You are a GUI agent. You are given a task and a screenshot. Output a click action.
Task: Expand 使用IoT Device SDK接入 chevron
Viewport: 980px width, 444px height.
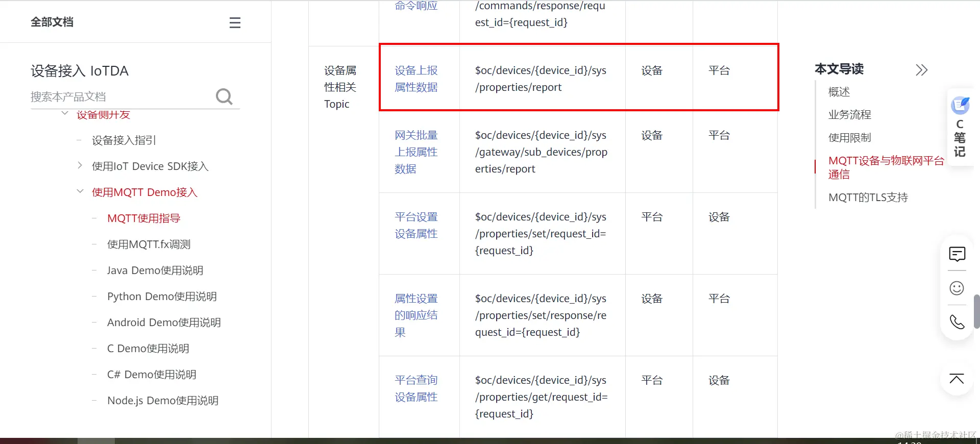[80, 165]
